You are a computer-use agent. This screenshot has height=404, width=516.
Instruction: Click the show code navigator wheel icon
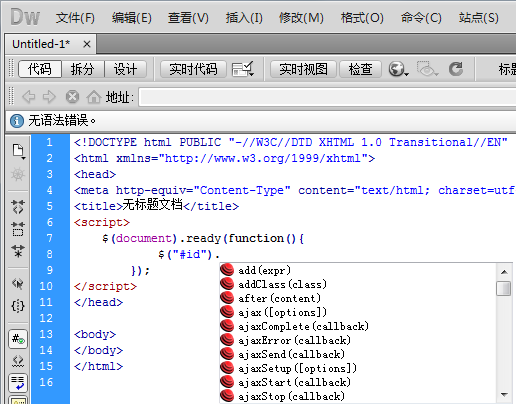point(18,174)
